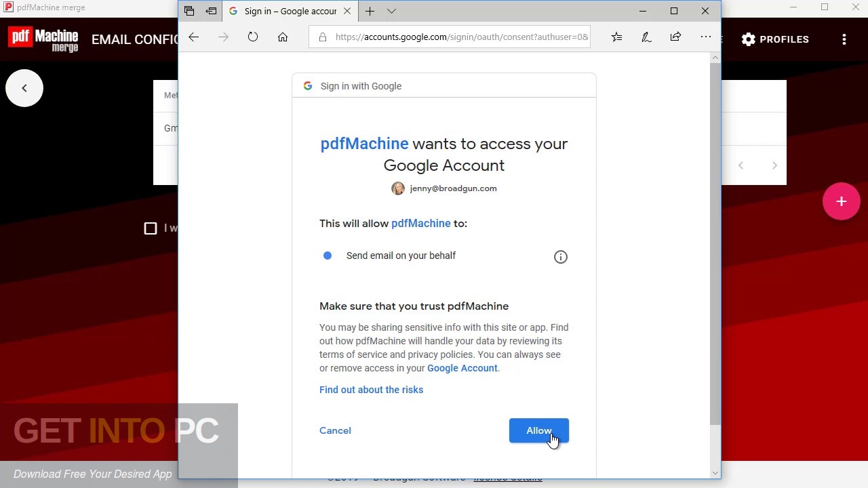Show tab previews chevron

[391, 11]
